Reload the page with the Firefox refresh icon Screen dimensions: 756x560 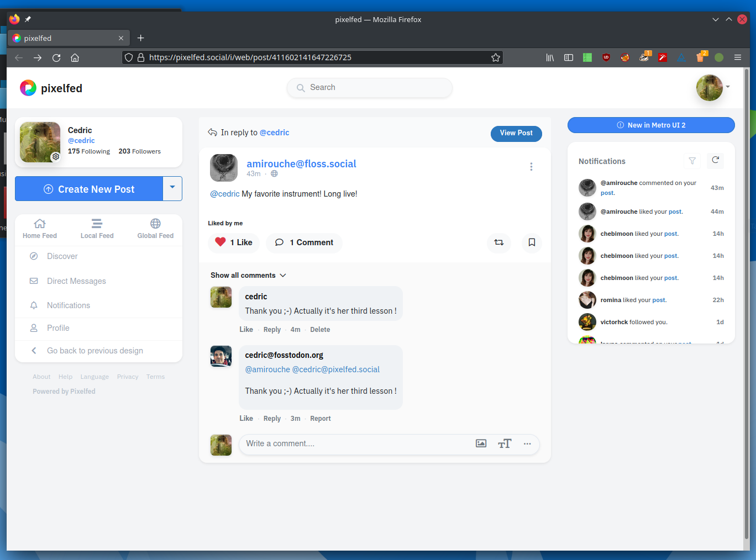56,57
